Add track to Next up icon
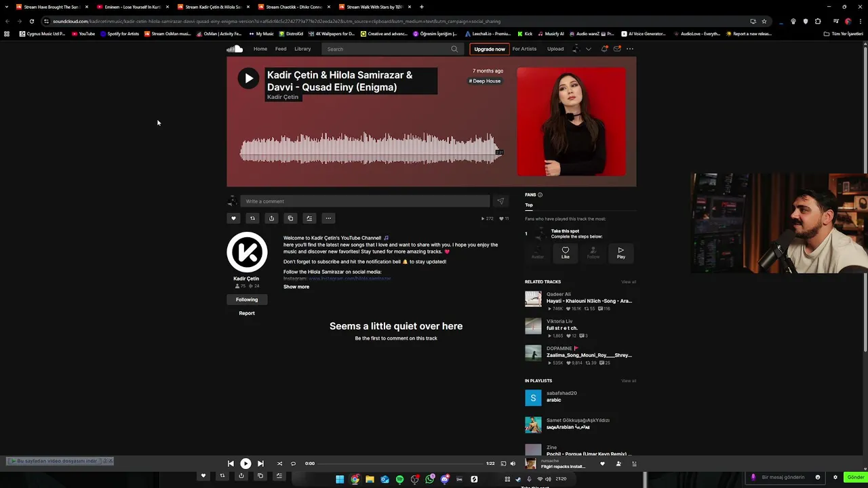Viewport: 868px width, 488px height. tap(309, 218)
